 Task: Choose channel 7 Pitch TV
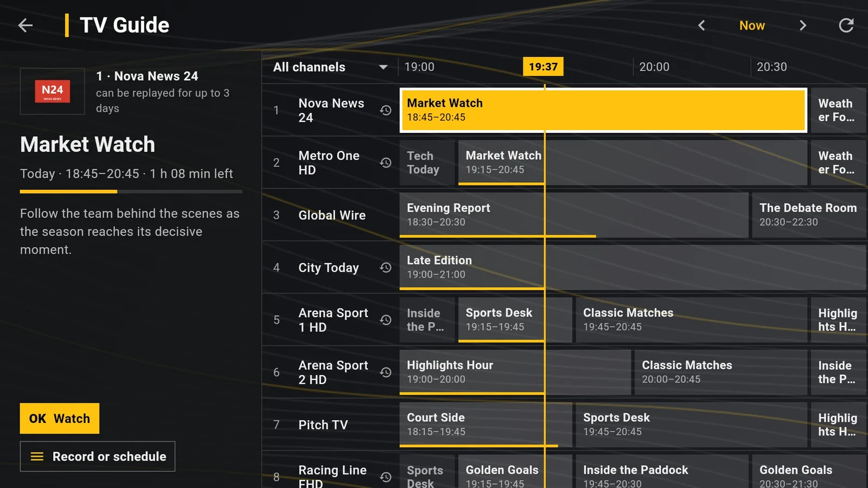(330, 425)
